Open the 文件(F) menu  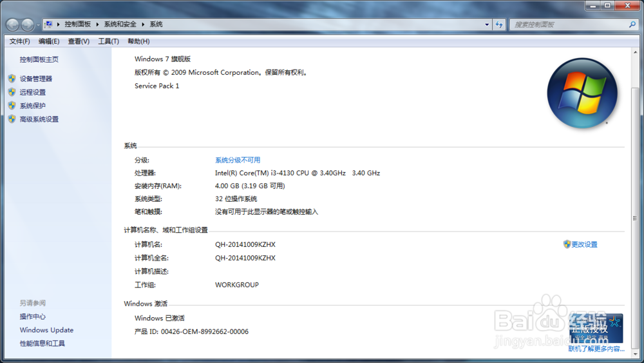coord(20,41)
